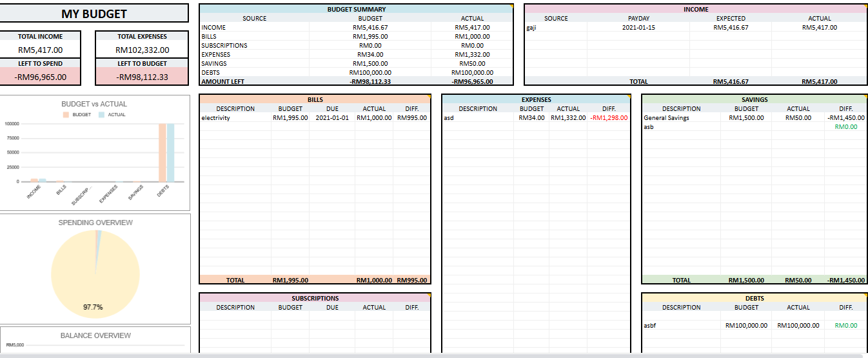Viewport: 868px width, 358px height.
Task: Select the DUE column header in Subscriptions table
Action: pyautogui.click(x=332, y=308)
